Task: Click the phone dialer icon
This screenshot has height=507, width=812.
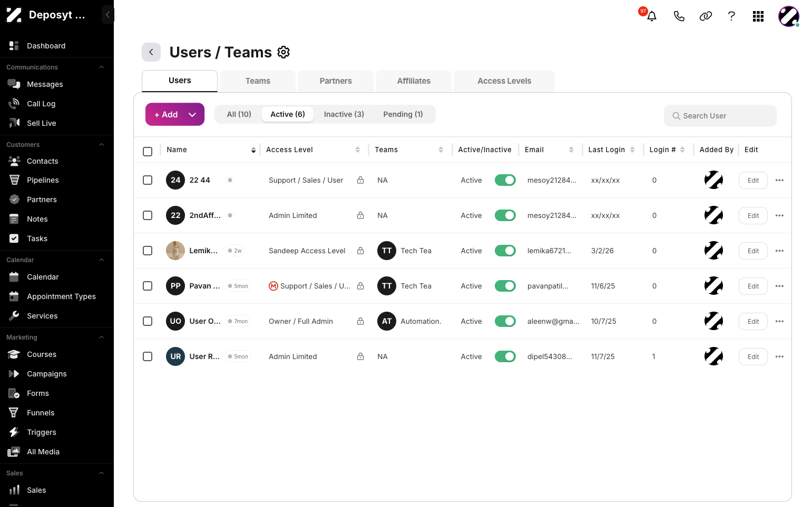Action: click(x=679, y=16)
